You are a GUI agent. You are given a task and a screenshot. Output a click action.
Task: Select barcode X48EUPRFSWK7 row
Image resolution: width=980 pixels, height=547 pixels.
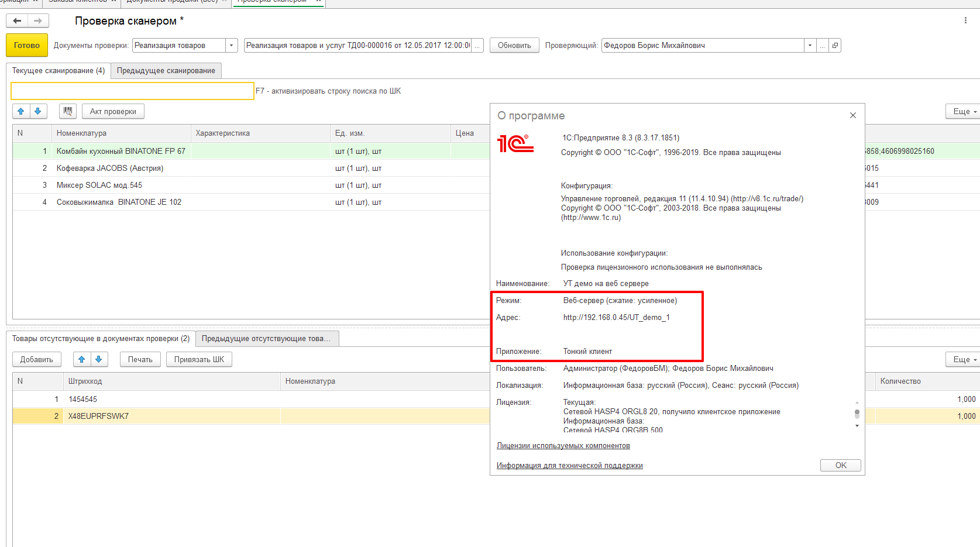point(251,416)
